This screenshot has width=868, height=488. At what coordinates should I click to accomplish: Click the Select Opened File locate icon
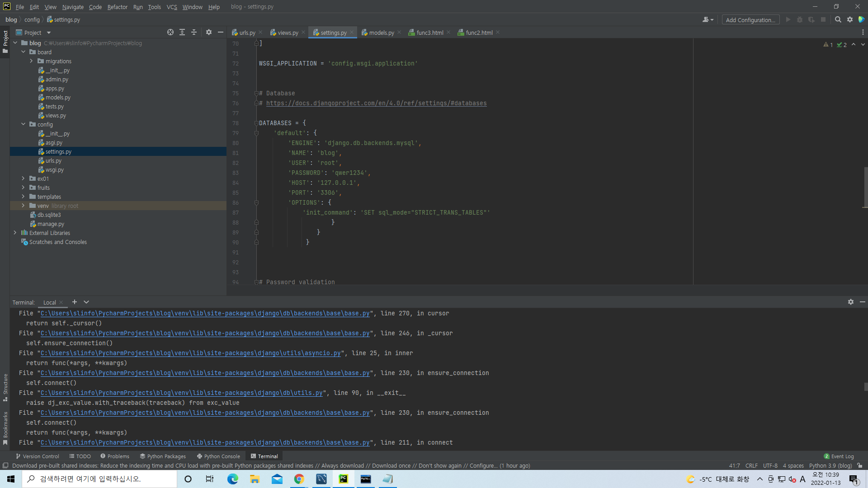coord(170,32)
